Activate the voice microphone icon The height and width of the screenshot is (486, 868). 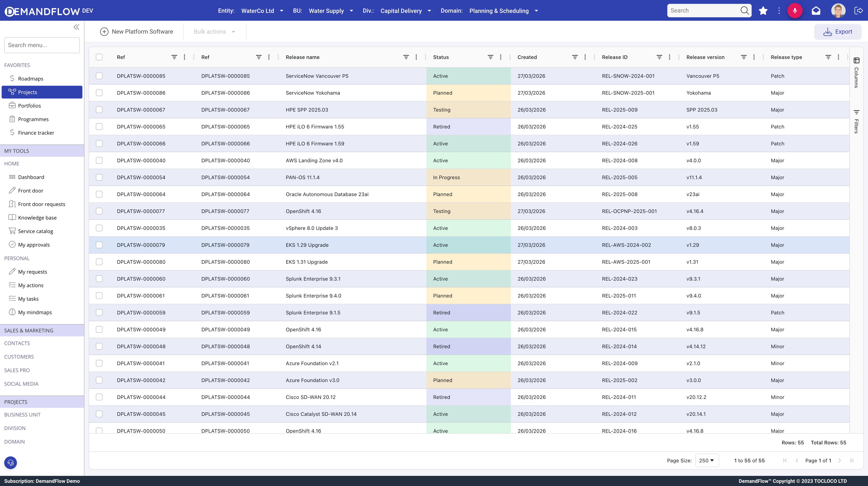pyautogui.click(x=795, y=10)
